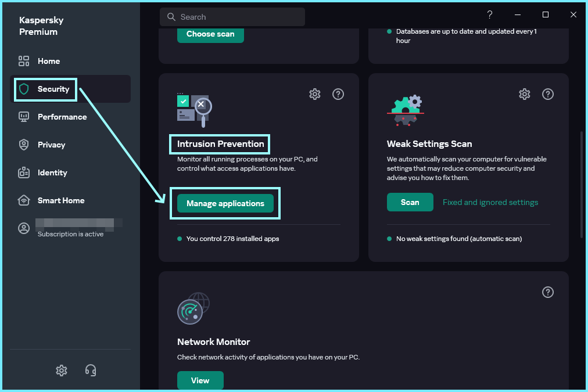Go to the Privacy section

point(70,145)
